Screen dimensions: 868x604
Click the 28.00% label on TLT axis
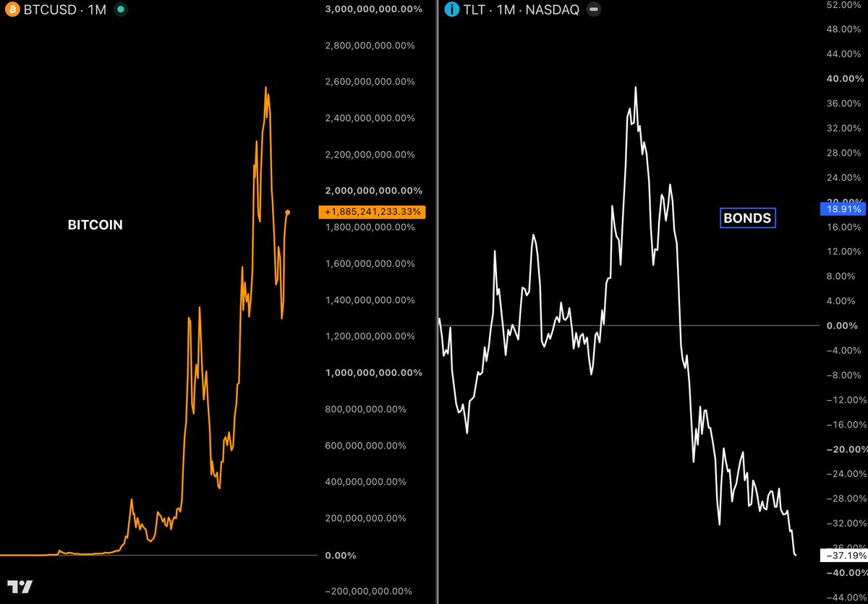pyautogui.click(x=846, y=152)
